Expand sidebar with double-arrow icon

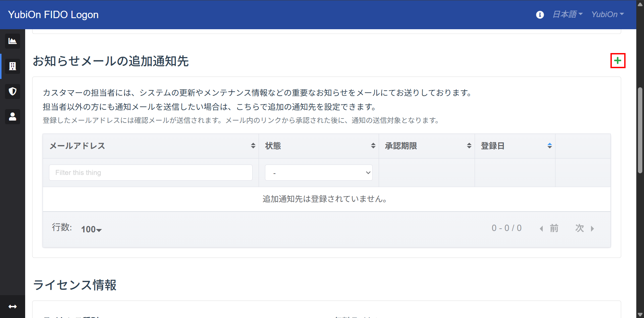(12, 307)
